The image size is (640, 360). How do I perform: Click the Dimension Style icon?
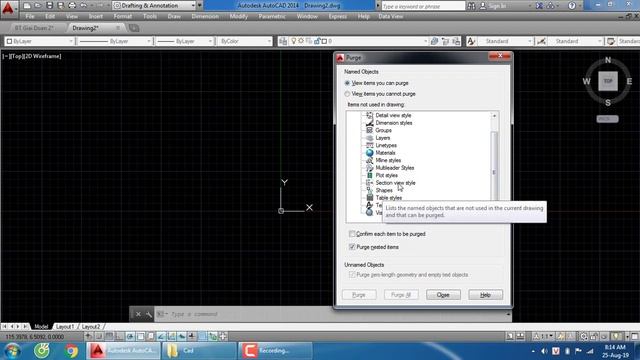(541, 41)
